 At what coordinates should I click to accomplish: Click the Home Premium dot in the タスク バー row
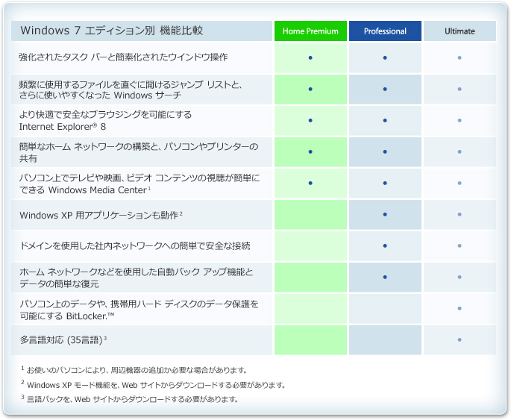point(310,57)
